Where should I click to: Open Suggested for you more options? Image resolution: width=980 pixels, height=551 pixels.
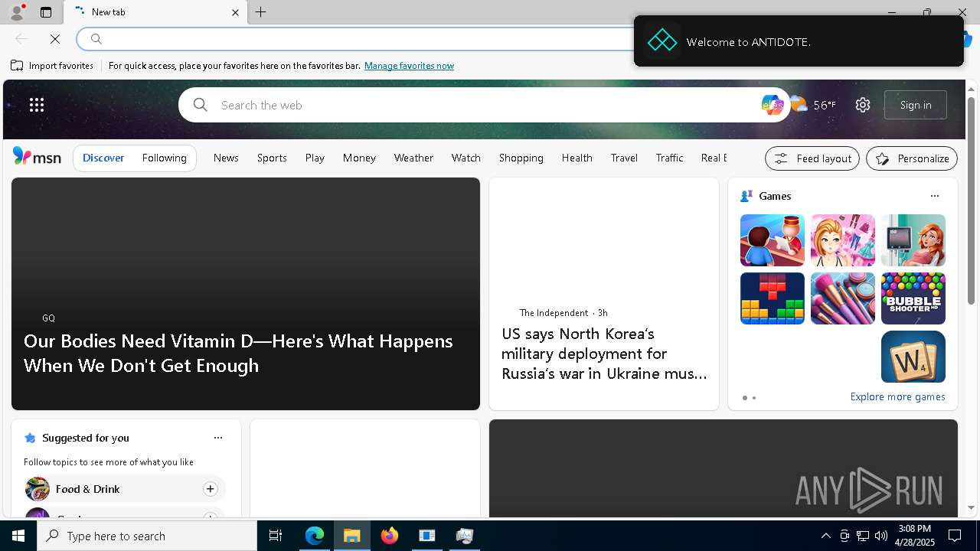point(218,438)
